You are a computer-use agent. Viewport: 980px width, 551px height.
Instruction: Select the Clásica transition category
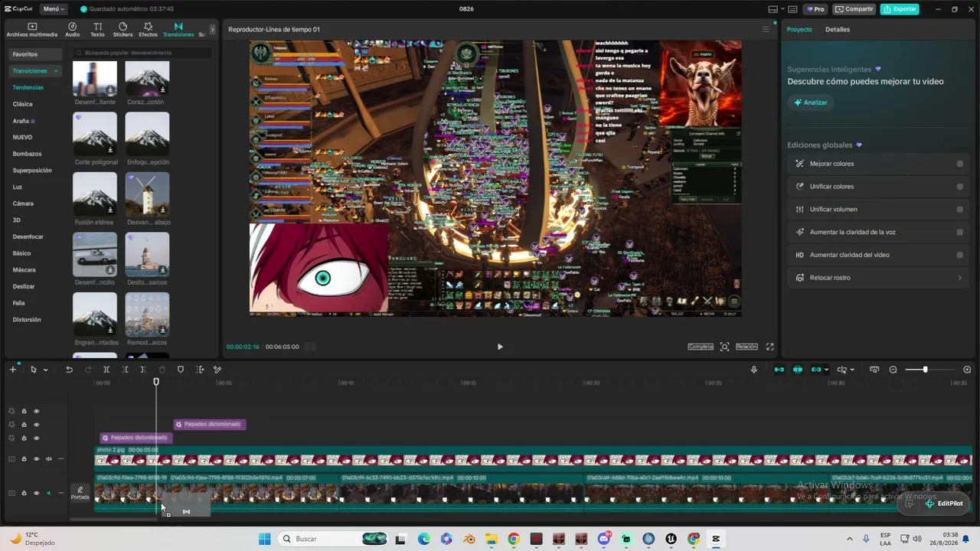pos(23,104)
